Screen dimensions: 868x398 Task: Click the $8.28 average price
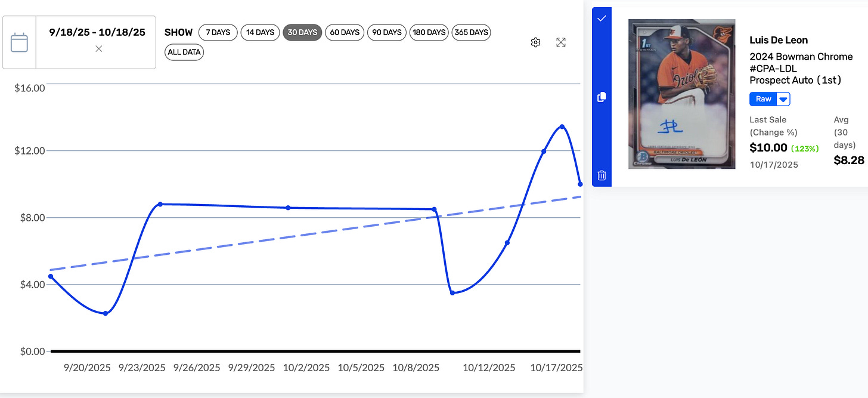point(849,160)
